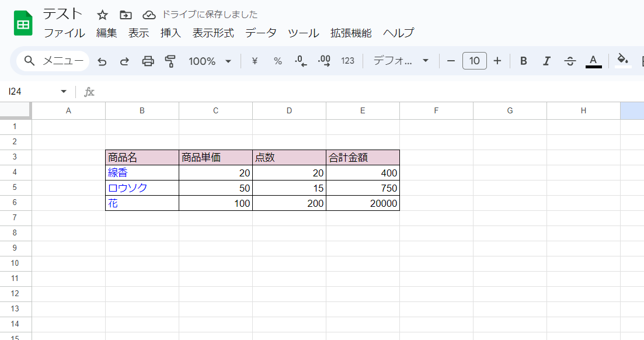Open the text color picker
This screenshot has width=644, height=340.
(594, 61)
